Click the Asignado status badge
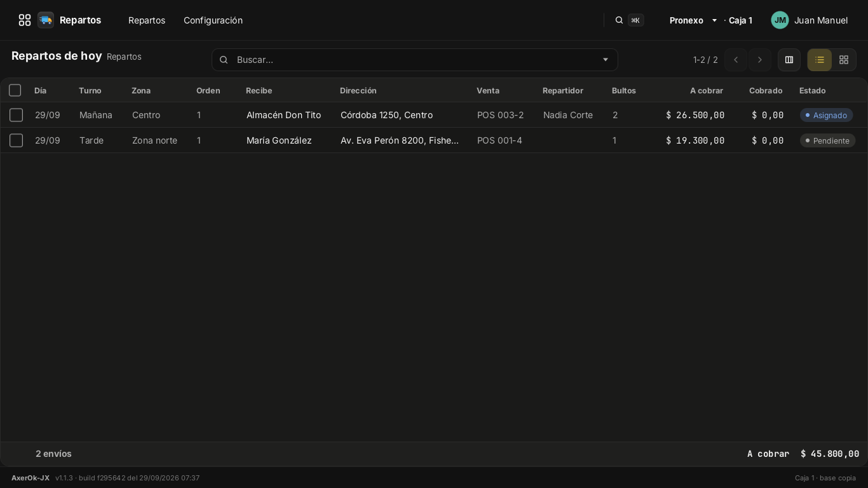The width and height of the screenshot is (868, 488). [826, 115]
